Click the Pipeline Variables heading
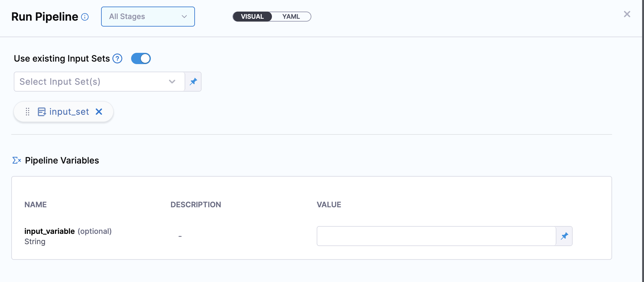Screen dimensions: 644x282 (62, 160)
